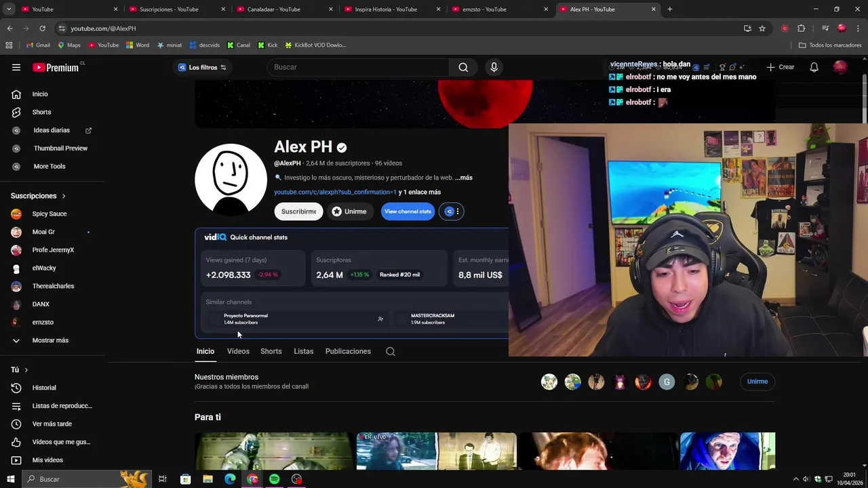Search within the channel magnifier icon
This screenshot has width=868, height=488.
click(391, 351)
